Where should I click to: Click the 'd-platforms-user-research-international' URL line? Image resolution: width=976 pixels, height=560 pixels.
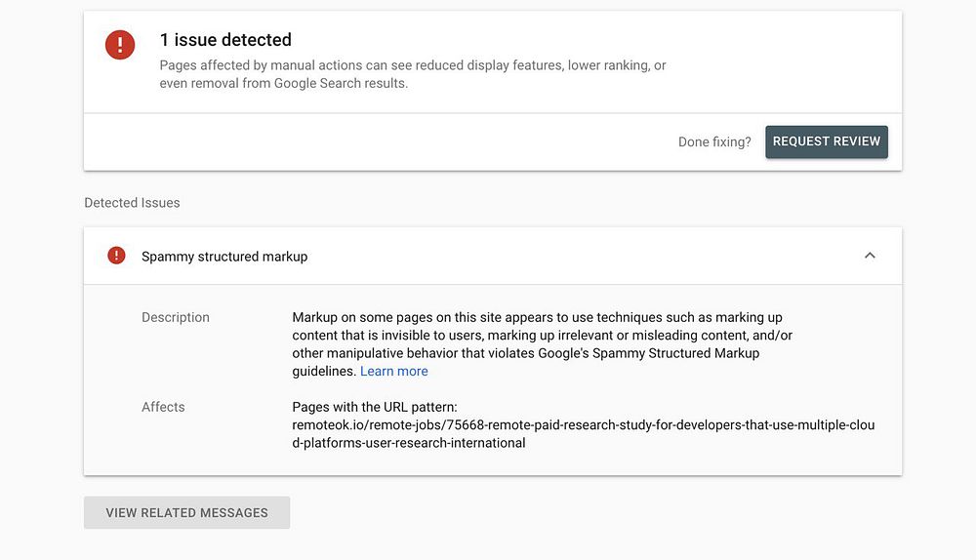409,443
